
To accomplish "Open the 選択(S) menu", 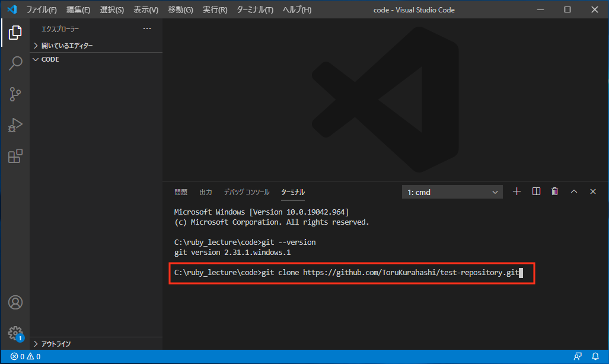I will coord(112,9).
